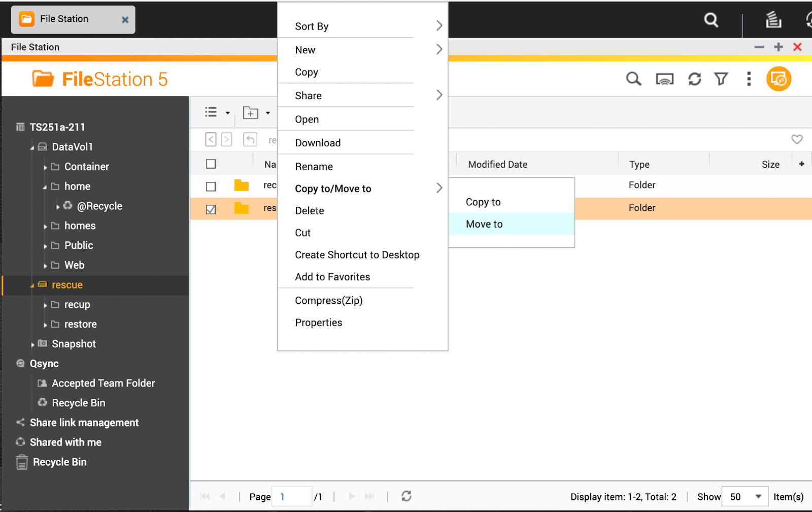
Task: Click the Qsync icon in the sidebar
Action: tap(20, 363)
